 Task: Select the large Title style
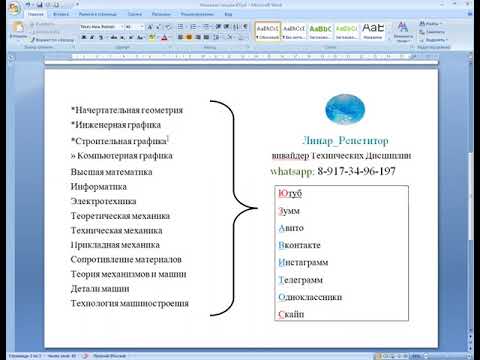(x=373, y=31)
